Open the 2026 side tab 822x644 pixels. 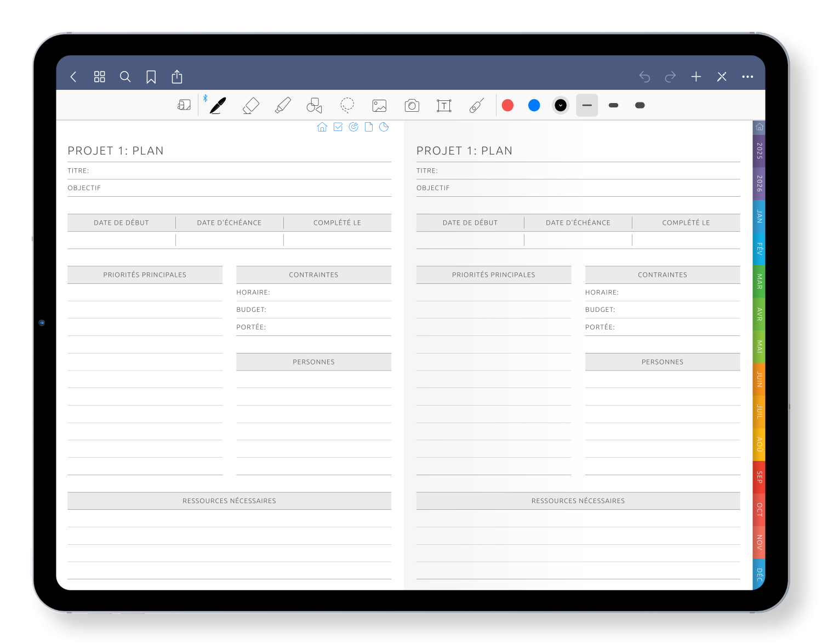(x=759, y=184)
